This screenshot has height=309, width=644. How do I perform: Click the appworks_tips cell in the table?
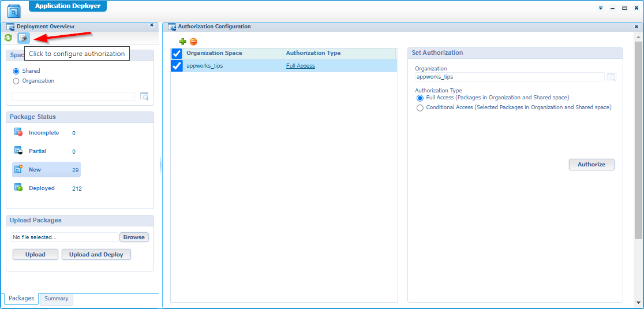(x=233, y=66)
